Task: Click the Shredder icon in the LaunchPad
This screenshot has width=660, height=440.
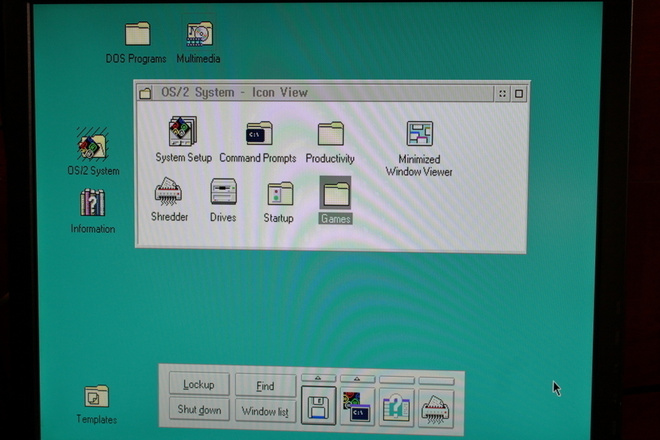Action: 436,408
